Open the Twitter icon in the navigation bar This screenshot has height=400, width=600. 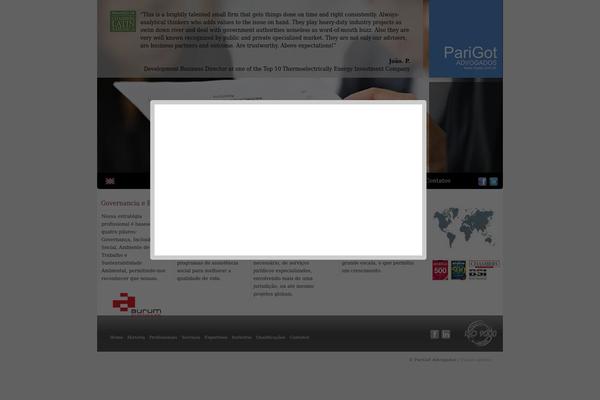click(494, 181)
